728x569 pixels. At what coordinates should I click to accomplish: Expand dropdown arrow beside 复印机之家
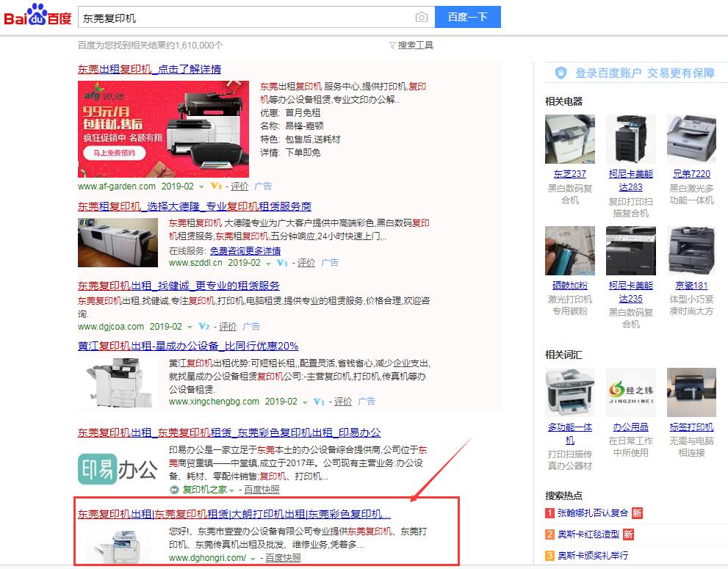pos(232,490)
